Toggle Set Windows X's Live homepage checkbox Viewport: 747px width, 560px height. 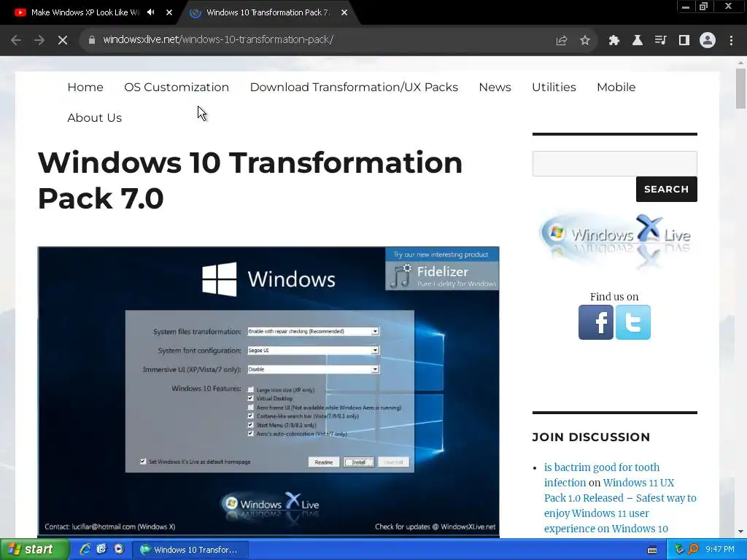click(x=143, y=462)
